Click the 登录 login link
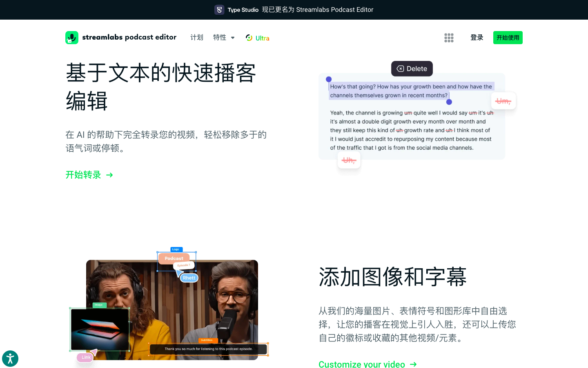 (x=477, y=38)
